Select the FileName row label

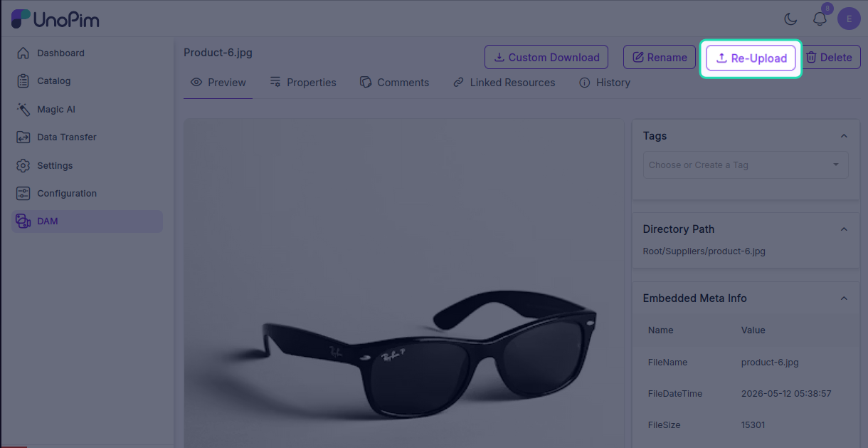point(667,363)
